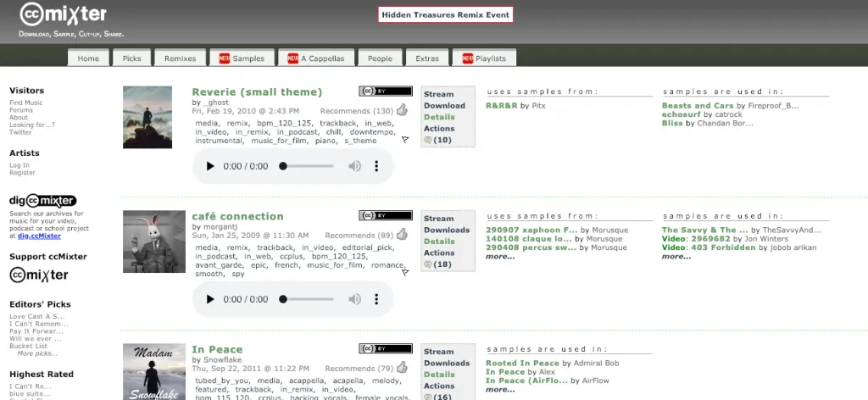Open More picks in Editors' Picks

pos(37,353)
